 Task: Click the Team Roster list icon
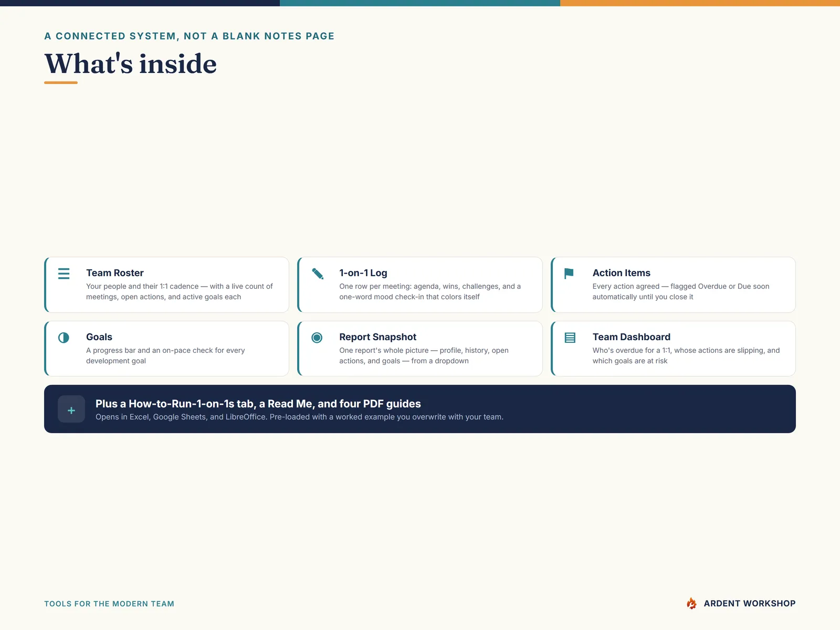[64, 274]
